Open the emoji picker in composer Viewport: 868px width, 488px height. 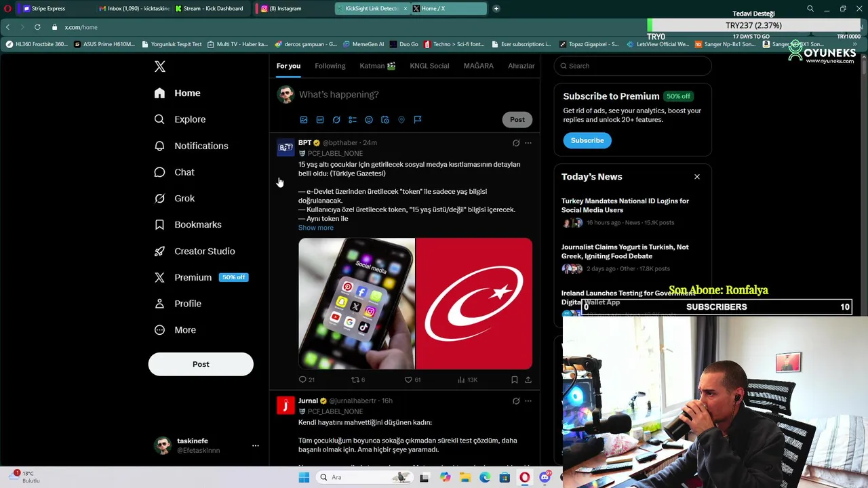[x=369, y=120]
